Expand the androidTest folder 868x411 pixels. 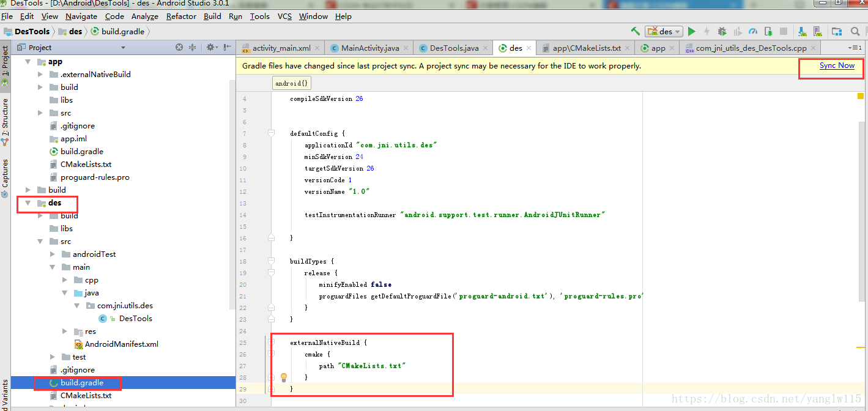tap(53, 254)
